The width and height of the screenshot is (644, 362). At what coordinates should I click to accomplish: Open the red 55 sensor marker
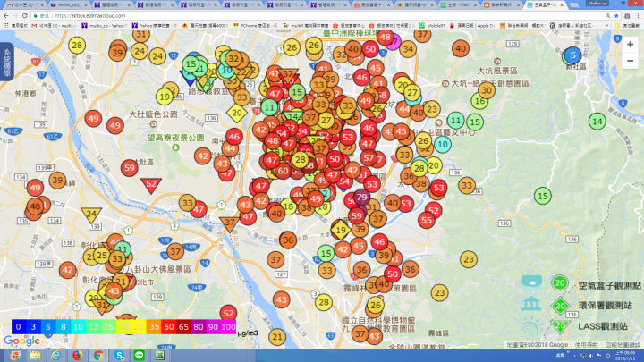pos(427,220)
